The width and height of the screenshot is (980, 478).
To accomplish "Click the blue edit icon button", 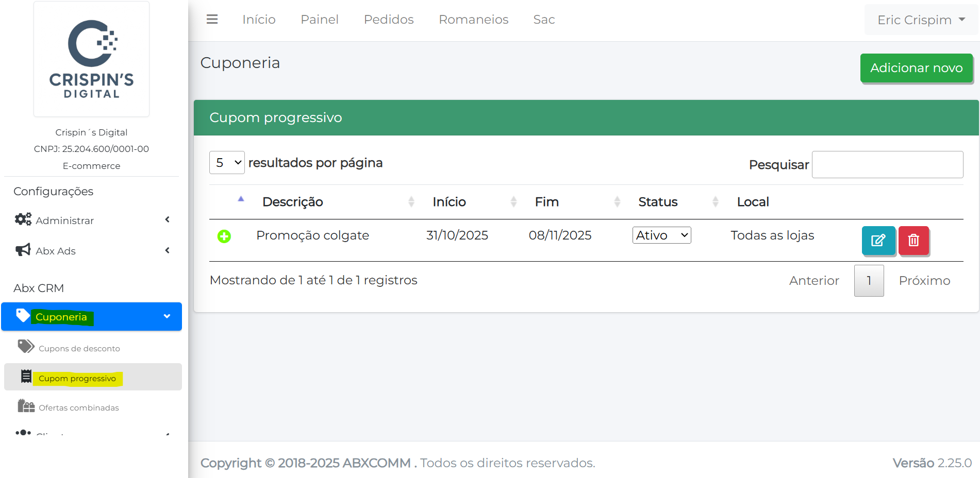I will (878, 240).
